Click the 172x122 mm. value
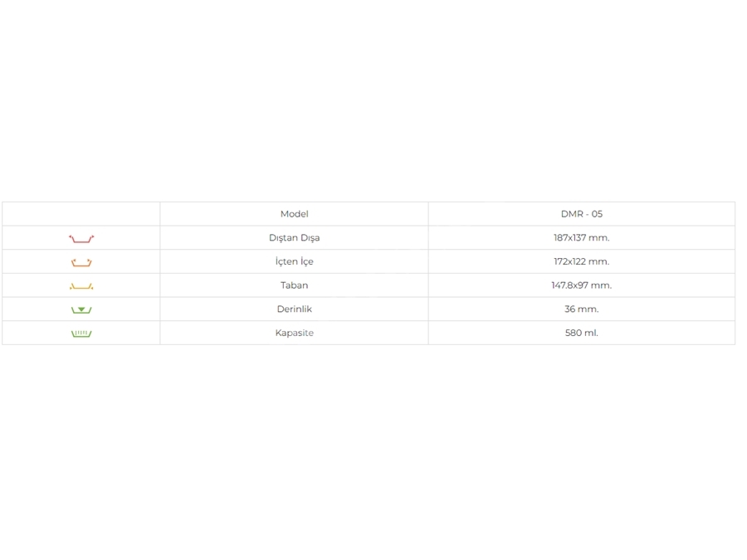Image resolution: width=747 pixels, height=560 pixels. (x=582, y=261)
